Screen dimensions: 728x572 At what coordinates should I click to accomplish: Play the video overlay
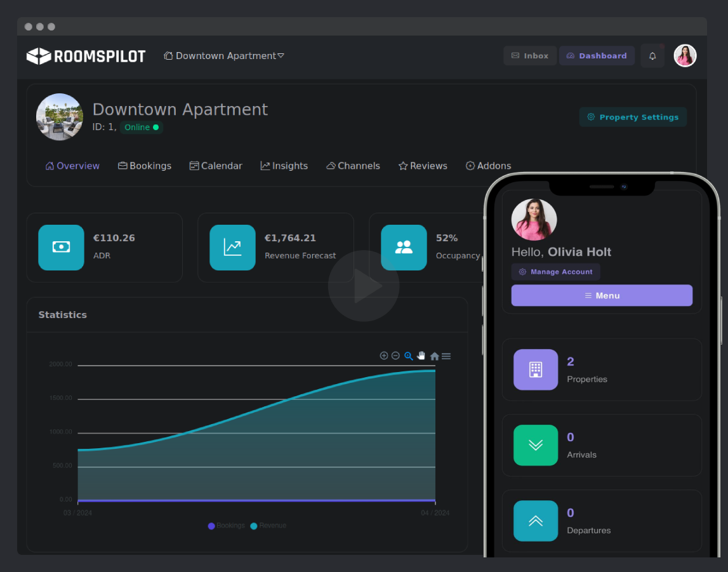(x=363, y=286)
